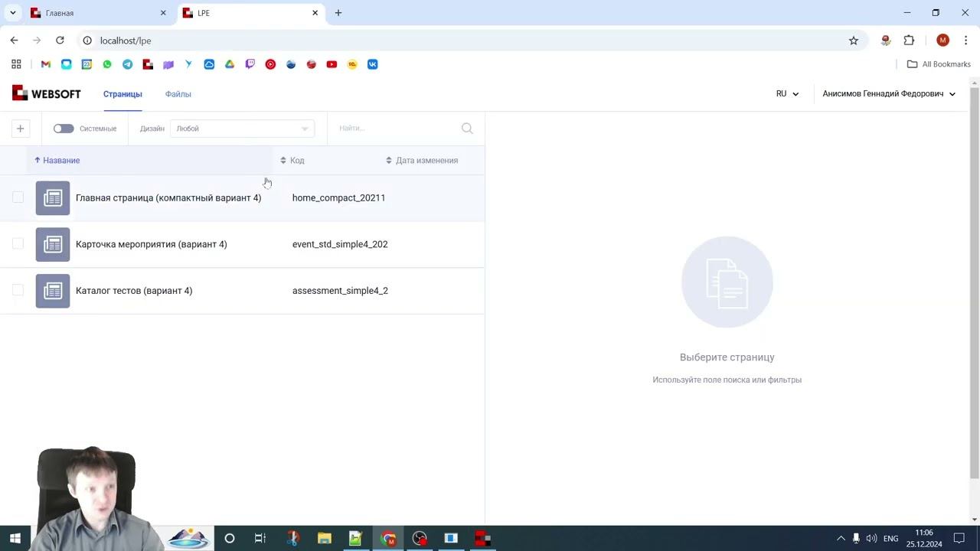Open a new browser tab
The width and height of the screenshot is (980, 551).
click(338, 13)
